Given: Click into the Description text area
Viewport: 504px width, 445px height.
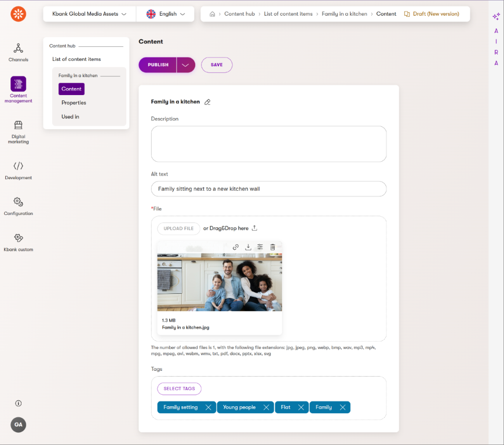Looking at the screenshot, I should coord(268,144).
